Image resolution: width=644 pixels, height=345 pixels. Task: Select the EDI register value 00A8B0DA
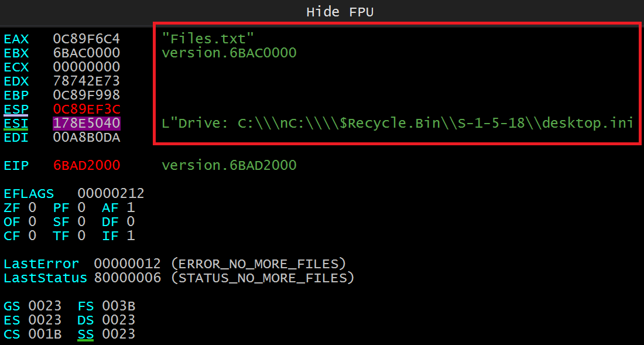coord(86,137)
